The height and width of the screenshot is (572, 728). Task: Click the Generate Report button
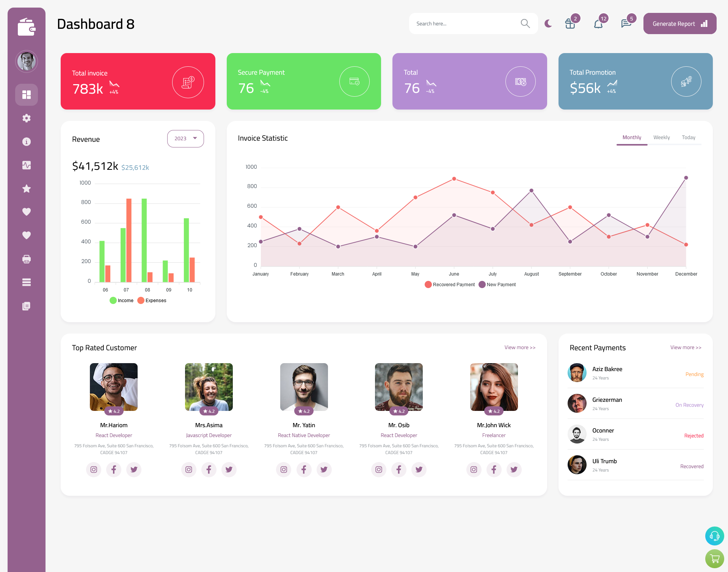click(x=679, y=23)
